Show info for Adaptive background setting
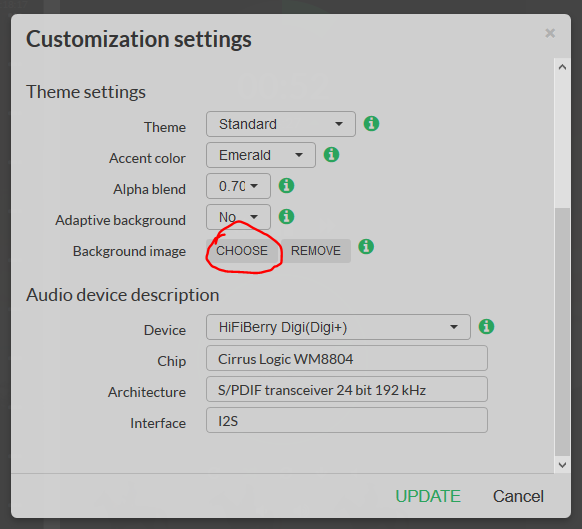Screen dimensions: 582x529 pyautogui.click(x=286, y=216)
